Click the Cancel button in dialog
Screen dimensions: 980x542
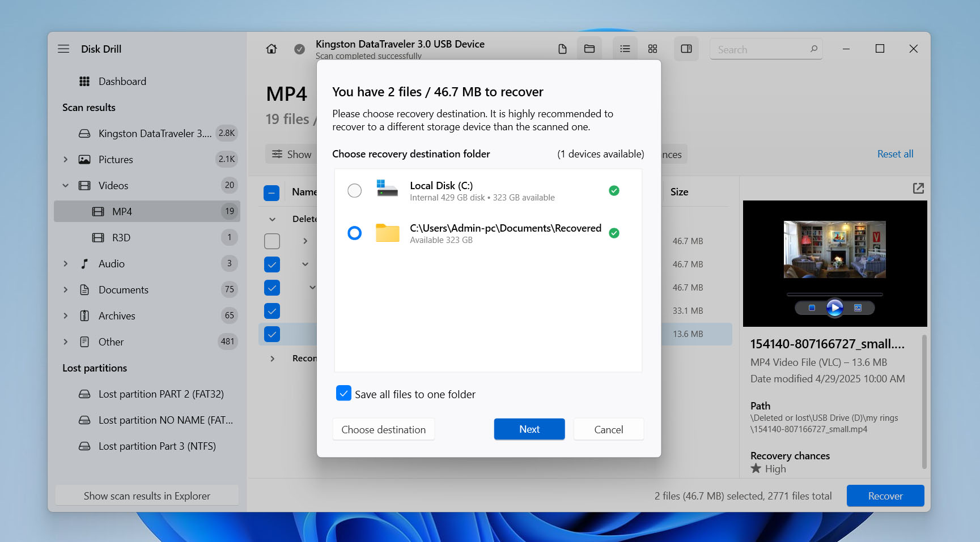tap(609, 429)
